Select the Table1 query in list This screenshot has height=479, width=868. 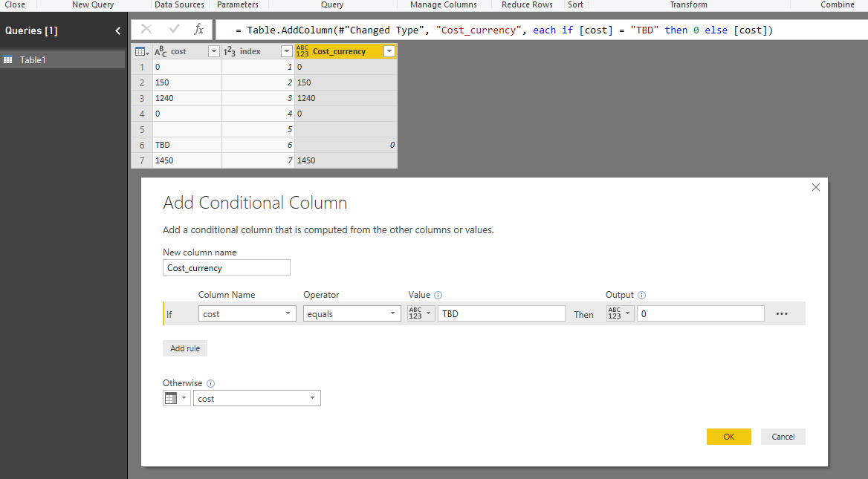[x=62, y=59]
